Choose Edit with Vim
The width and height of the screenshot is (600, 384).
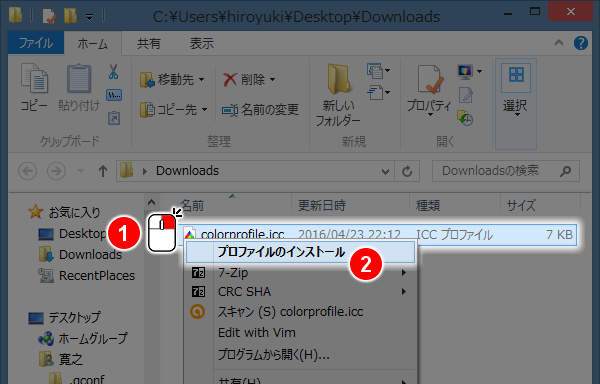[300, 332]
